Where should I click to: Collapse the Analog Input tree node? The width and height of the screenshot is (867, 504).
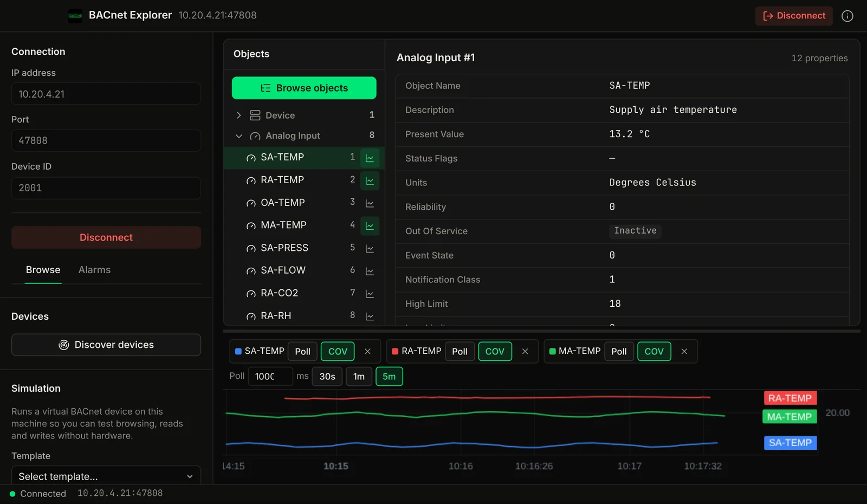[x=238, y=136]
